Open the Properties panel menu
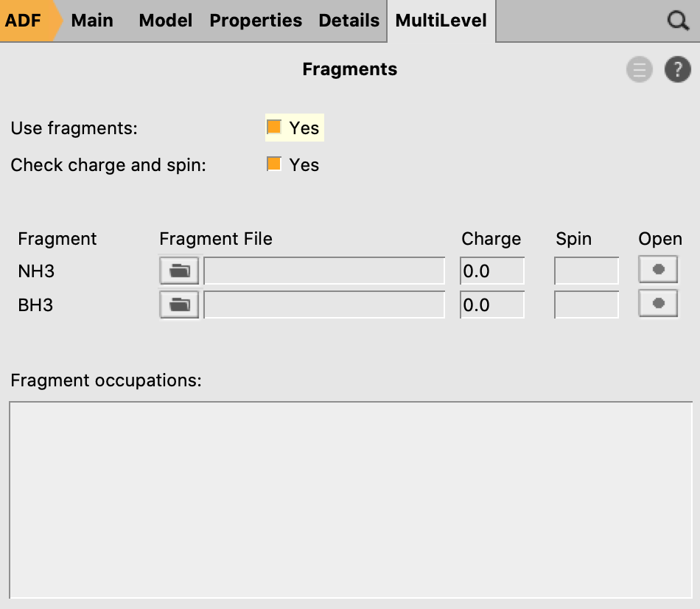 [256, 21]
